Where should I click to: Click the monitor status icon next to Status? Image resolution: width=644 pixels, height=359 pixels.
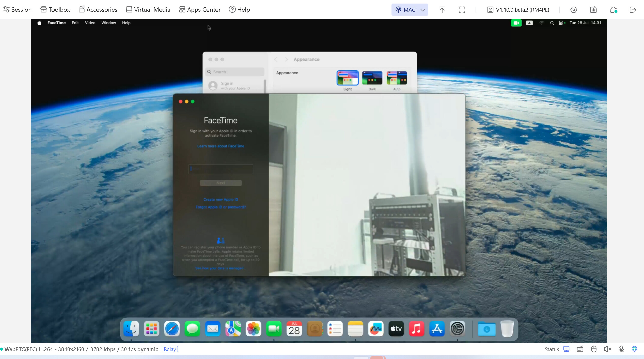point(566,349)
